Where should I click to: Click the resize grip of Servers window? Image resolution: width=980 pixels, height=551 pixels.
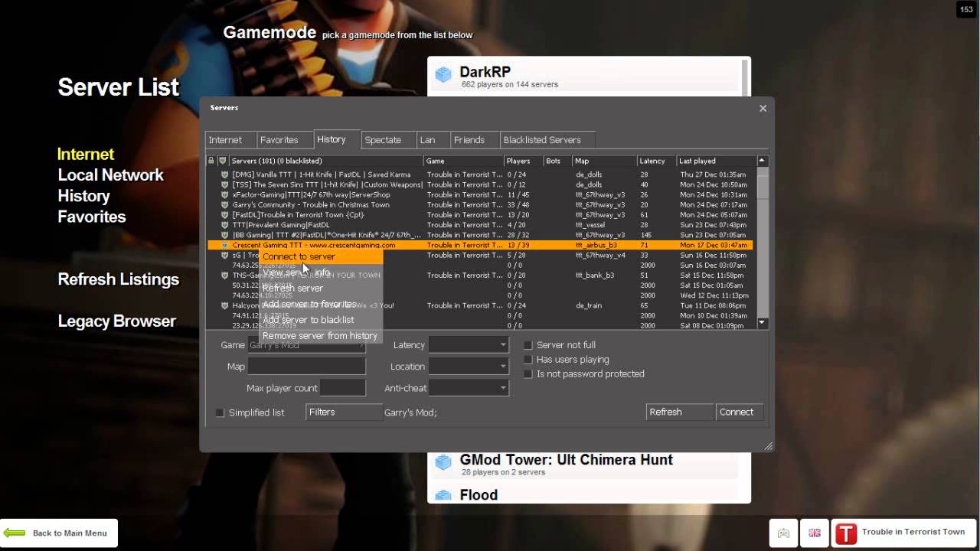point(768,445)
